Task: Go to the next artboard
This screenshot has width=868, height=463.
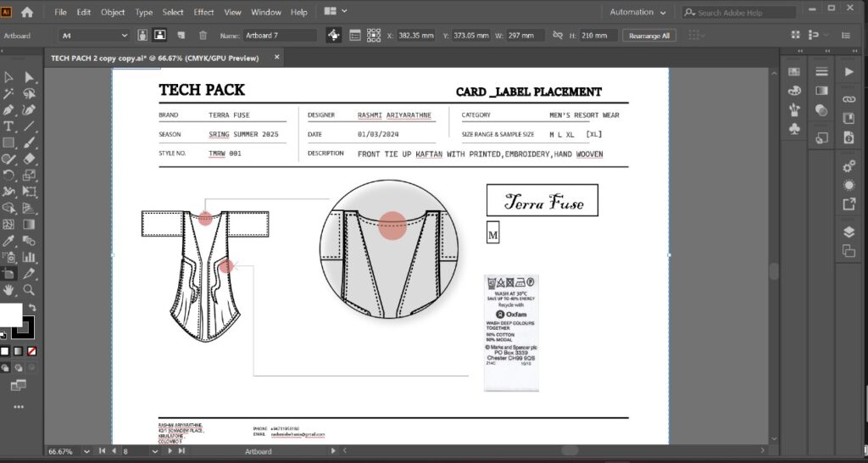Action: (x=170, y=451)
